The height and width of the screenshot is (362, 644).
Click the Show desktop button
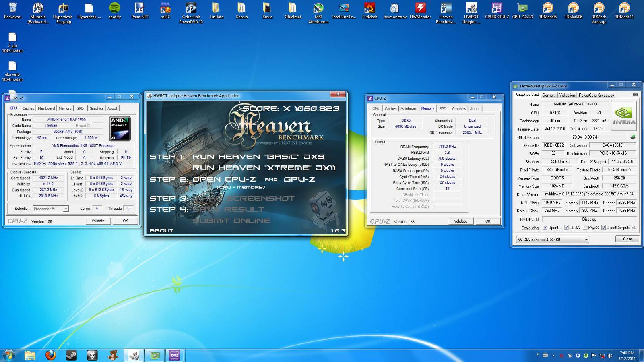coord(641,355)
